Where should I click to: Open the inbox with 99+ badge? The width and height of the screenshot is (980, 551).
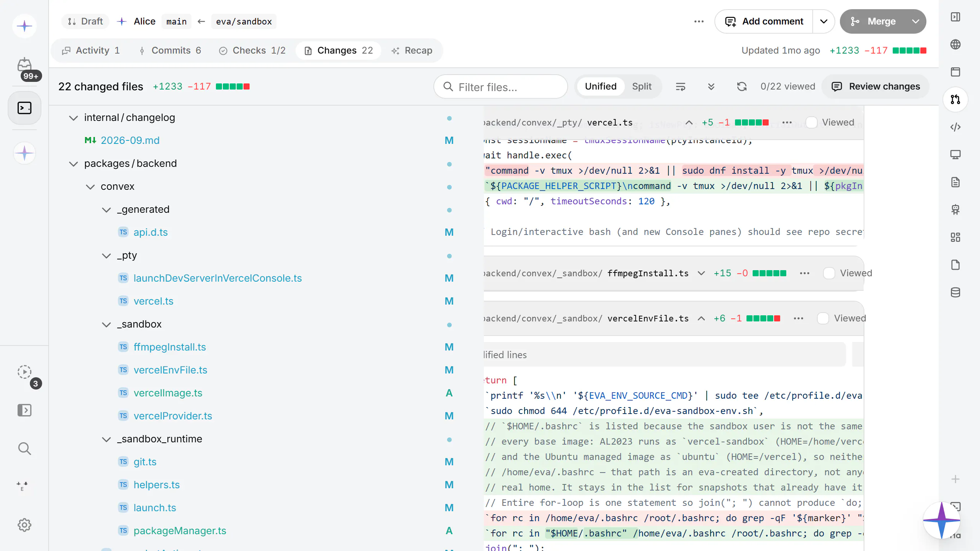pyautogui.click(x=24, y=66)
